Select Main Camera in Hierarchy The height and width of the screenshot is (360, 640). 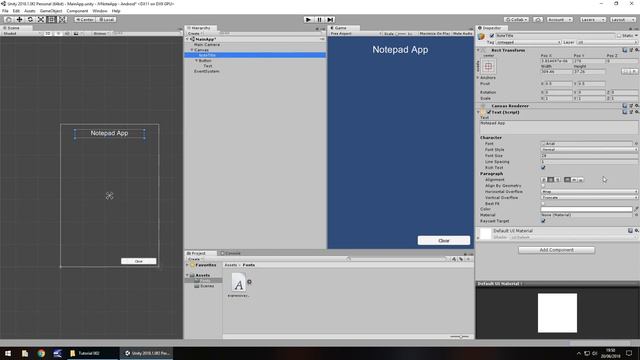[x=207, y=44]
